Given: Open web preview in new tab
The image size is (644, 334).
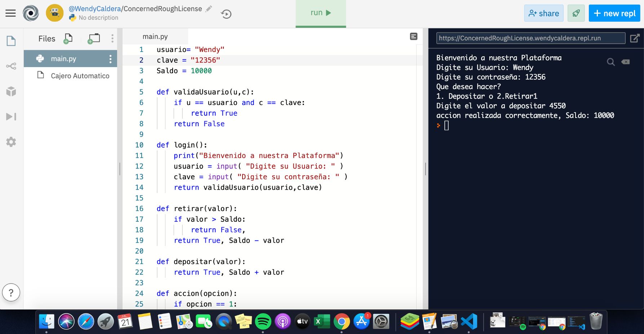Looking at the screenshot, I should pyautogui.click(x=635, y=38).
